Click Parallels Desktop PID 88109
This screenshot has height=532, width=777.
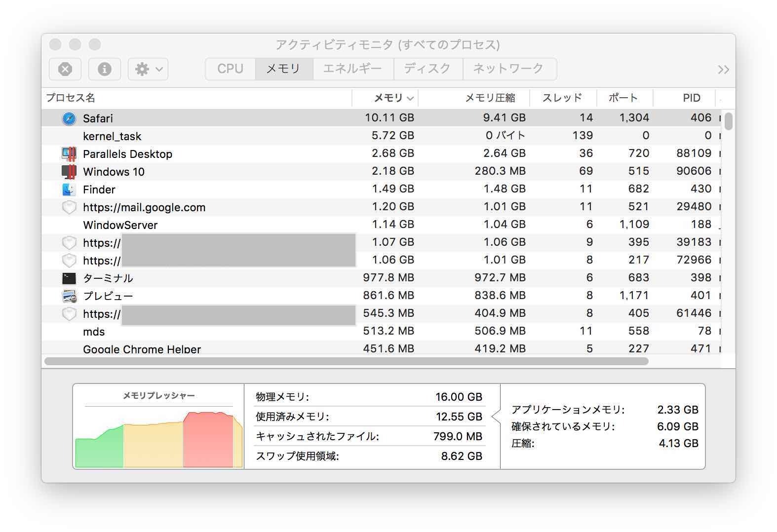point(694,153)
